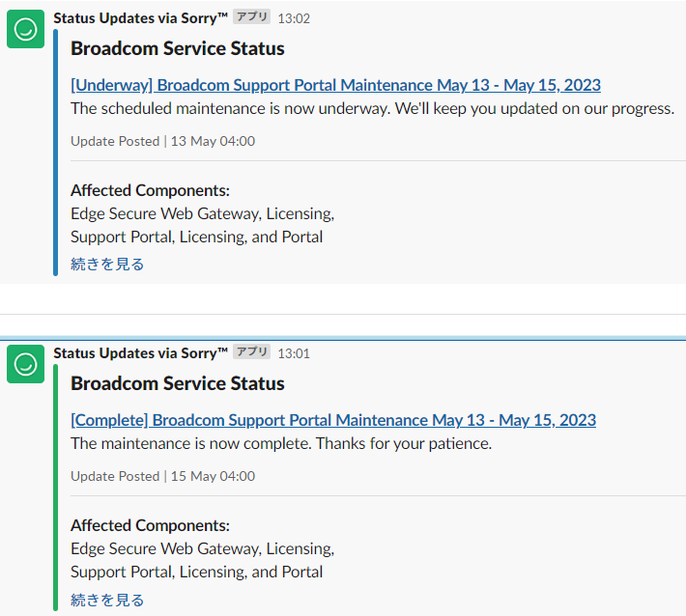Click the "Update Posted | 15 May 04:00" text
The height and width of the screenshot is (616, 686).
coord(162,476)
